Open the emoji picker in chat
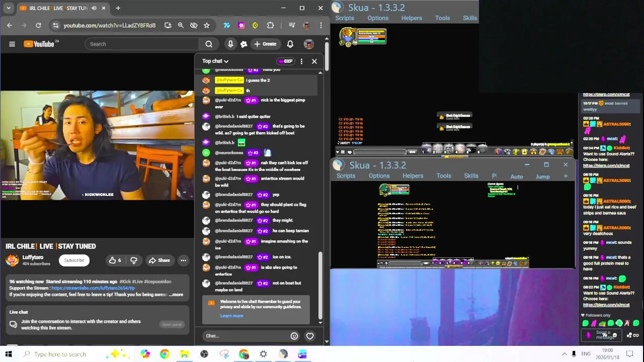The width and height of the screenshot is (644, 362). 294,336
